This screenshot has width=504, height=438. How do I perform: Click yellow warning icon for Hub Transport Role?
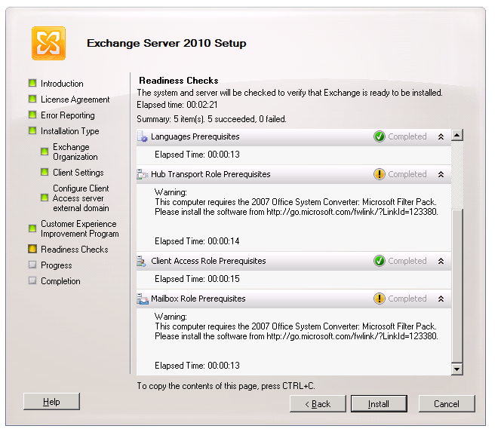click(x=380, y=174)
